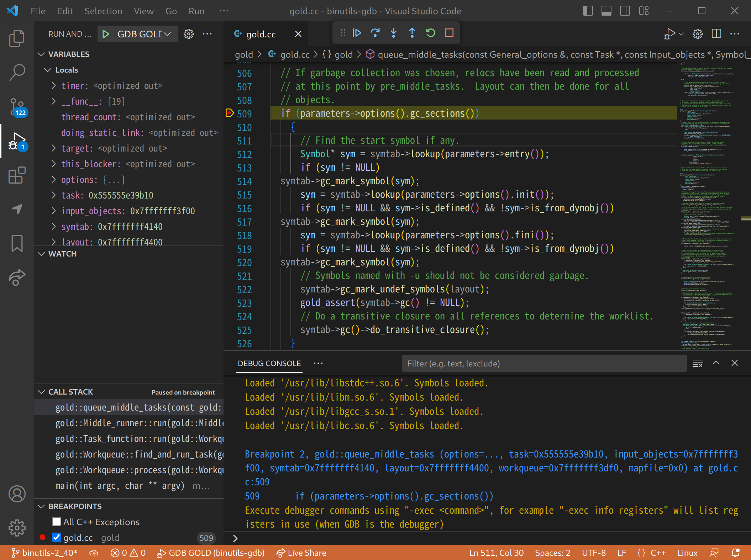
Task: Open the Edit menu
Action: [x=65, y=11]
